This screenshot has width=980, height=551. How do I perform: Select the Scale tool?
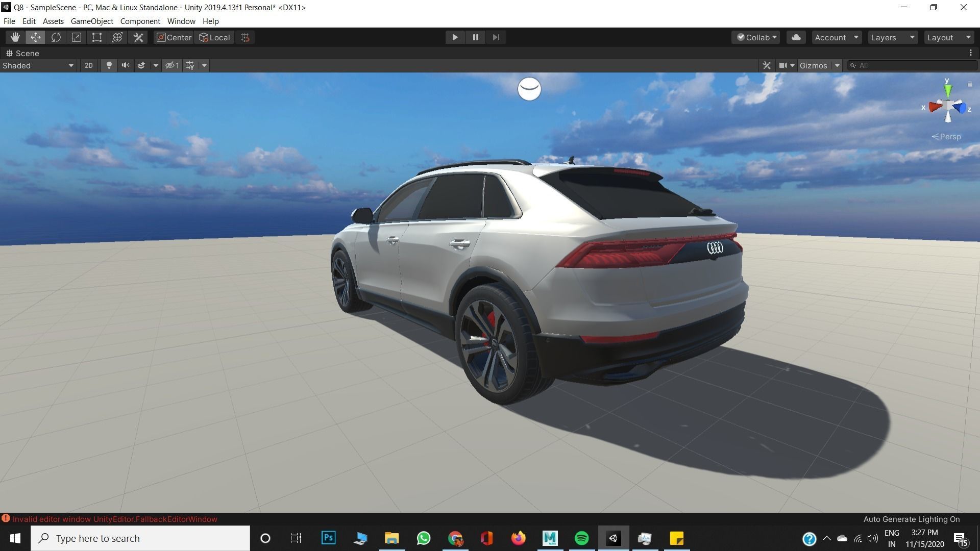[76, 37]
